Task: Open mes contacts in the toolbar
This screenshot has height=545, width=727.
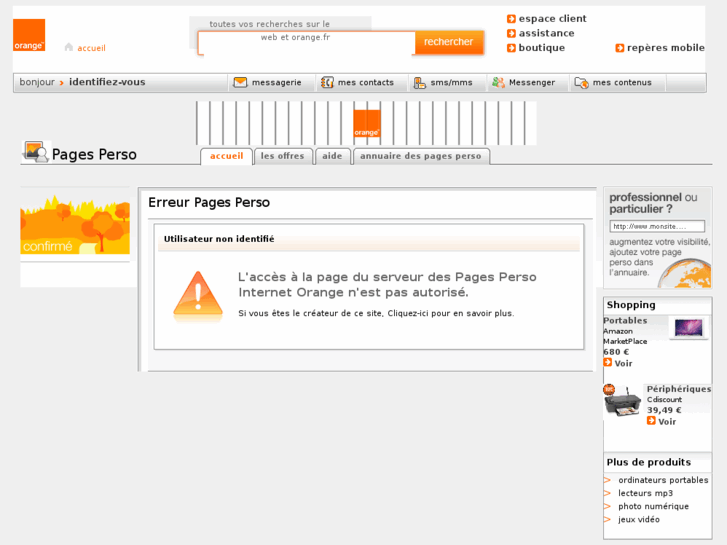Action: click(x=365, y=83)
